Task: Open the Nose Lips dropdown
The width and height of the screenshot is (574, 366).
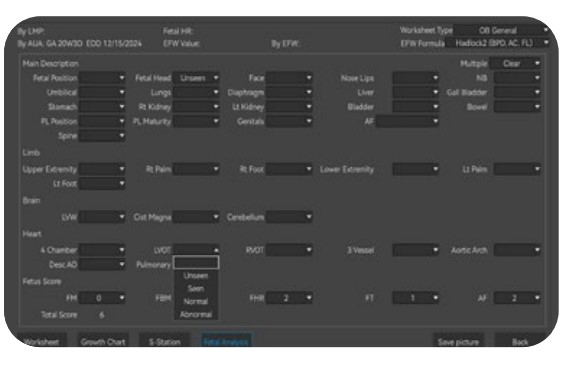Action: coord(415,78)
